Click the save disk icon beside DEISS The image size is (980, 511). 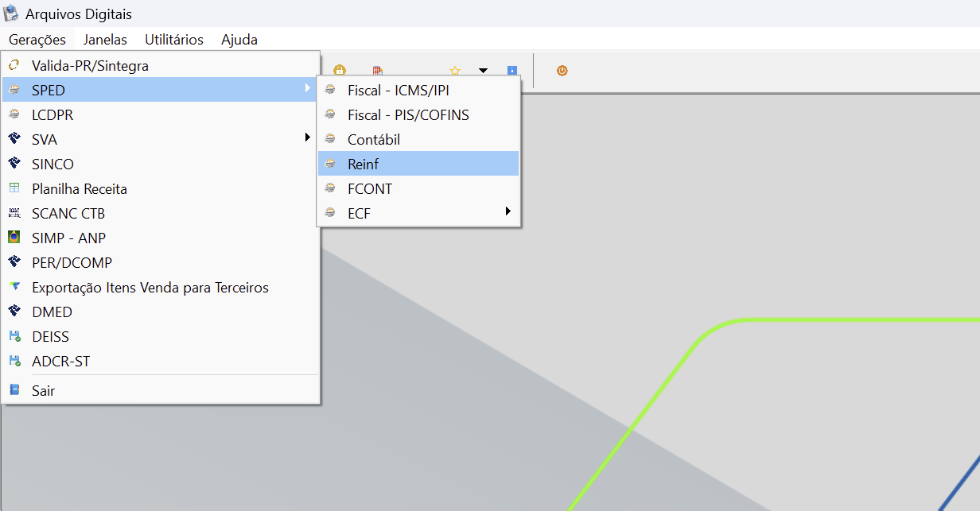pos(14,336)
